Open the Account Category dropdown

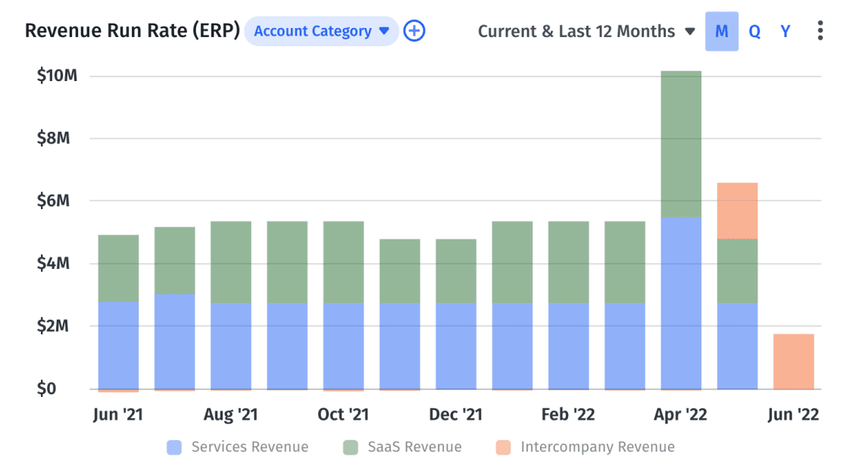click(321, 31)
